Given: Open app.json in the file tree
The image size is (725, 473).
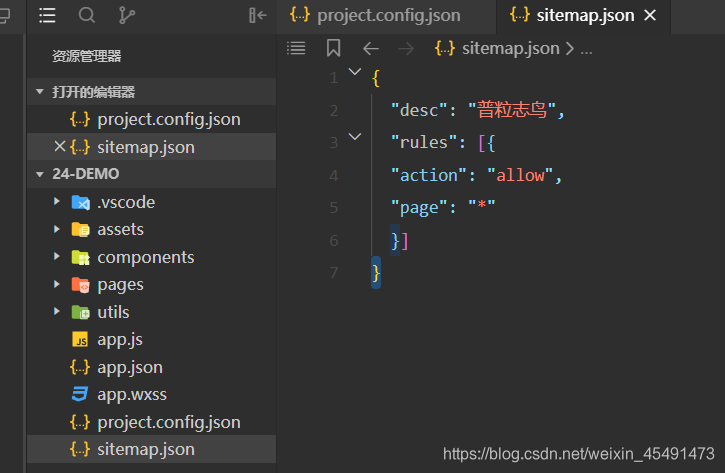Looking at the screenshot, I should point(129,367).
